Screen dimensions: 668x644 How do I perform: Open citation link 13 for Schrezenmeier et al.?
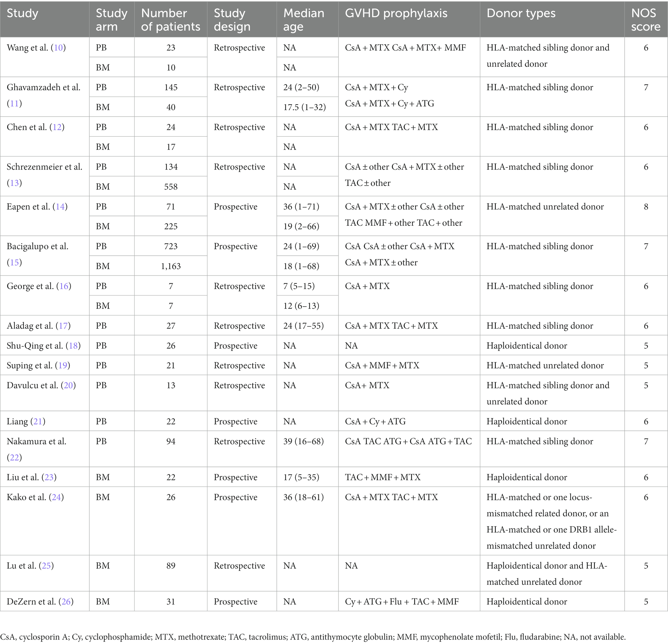pyautogui.click(x=14, y=183)
